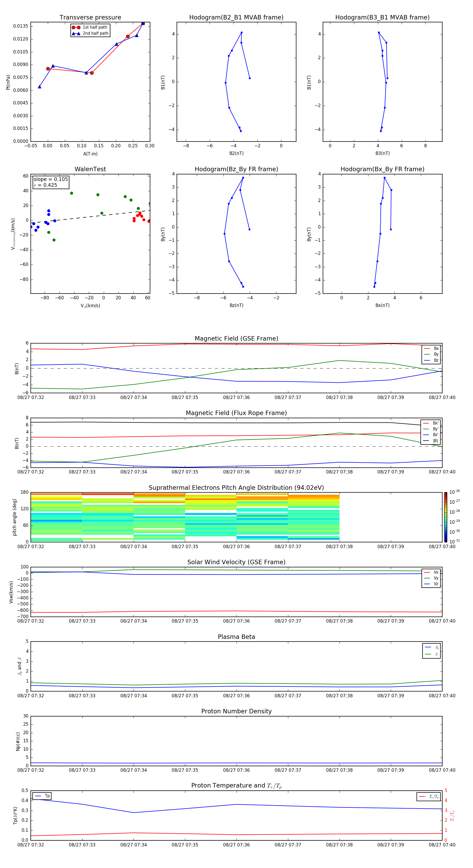The height and width of the screenshot is (868, 473).
Task: Click the Proton Number Density title
Action: pos(236,711)
